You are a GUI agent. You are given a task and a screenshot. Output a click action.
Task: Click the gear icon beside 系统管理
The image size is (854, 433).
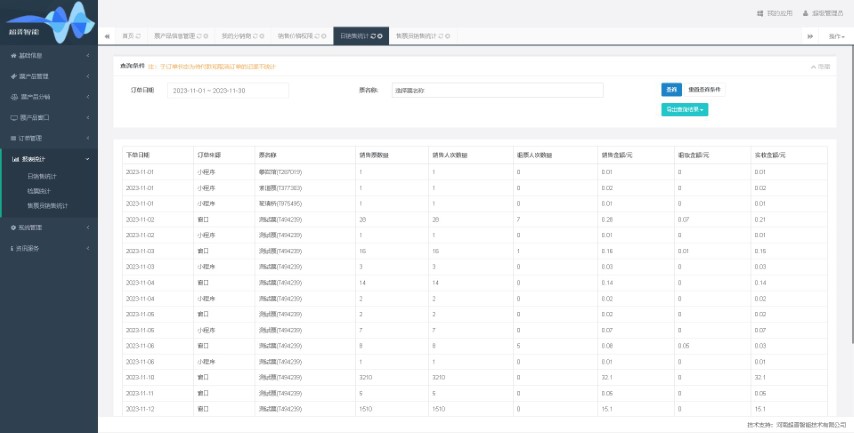coord(13,228)
